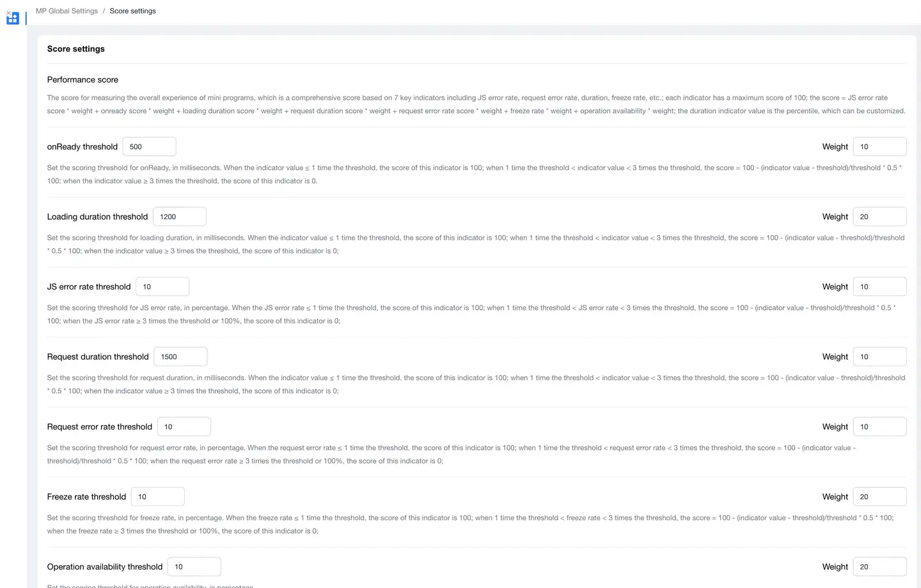Viewport: 921px width, 588px height.
Task: Focus the Request error rate threshold input
Action: point(184,427)
